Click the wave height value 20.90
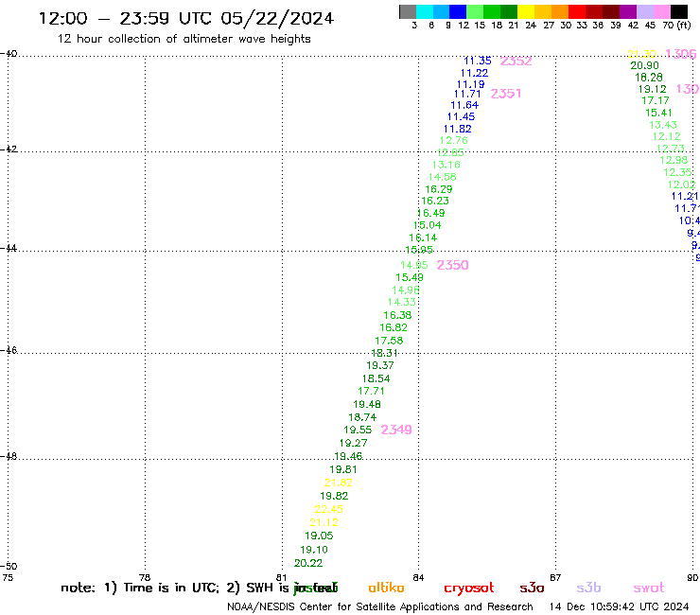Image resolution: width=700 pixels, height=615 pixels. click(x=644, y=66)
